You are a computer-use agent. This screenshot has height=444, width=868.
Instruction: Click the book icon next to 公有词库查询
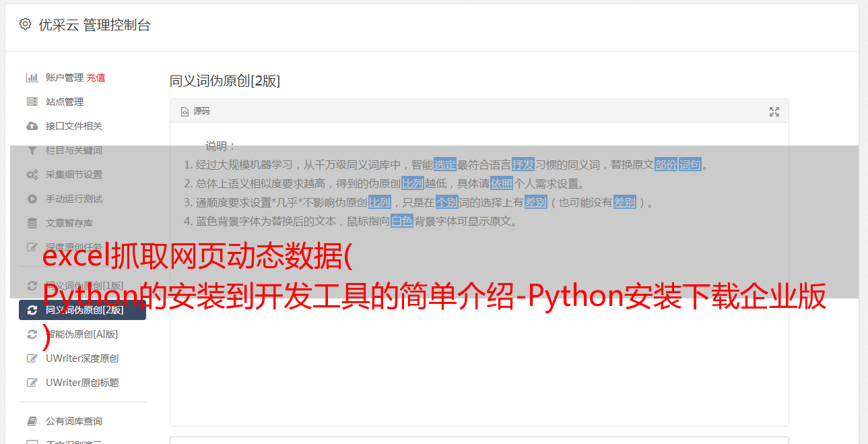pos(32,421)
